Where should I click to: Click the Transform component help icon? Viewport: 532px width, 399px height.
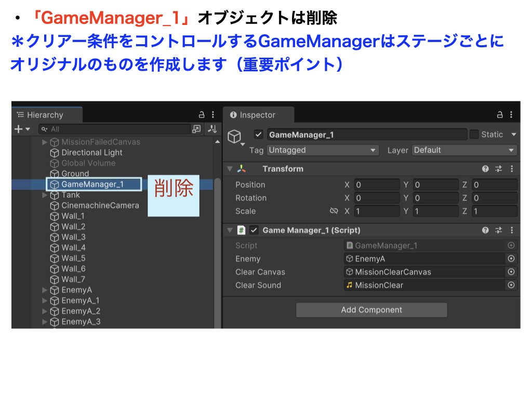click(x=485, y=169)
